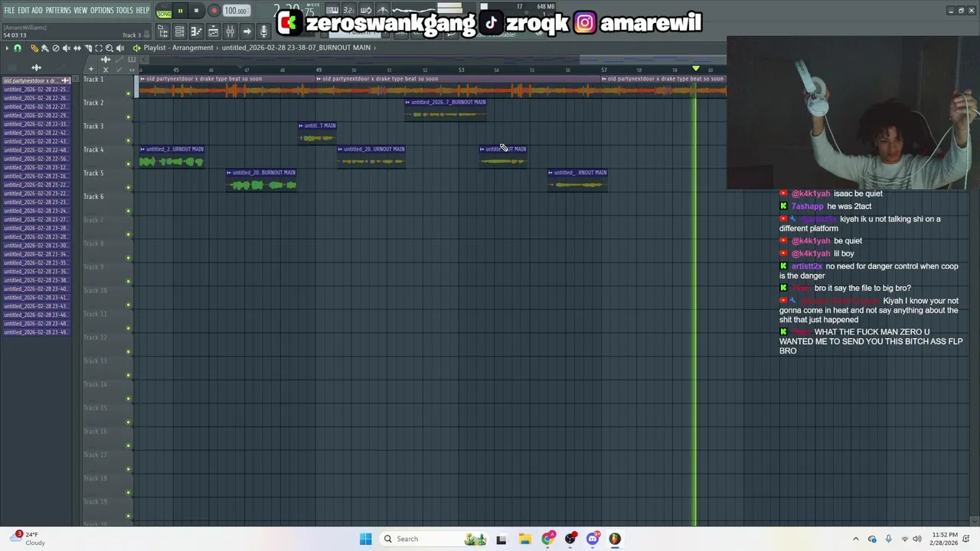Stop playback with the stop button
Viewport: 980px width, 551px height.
pyautogui.click(x=196, y=11)
